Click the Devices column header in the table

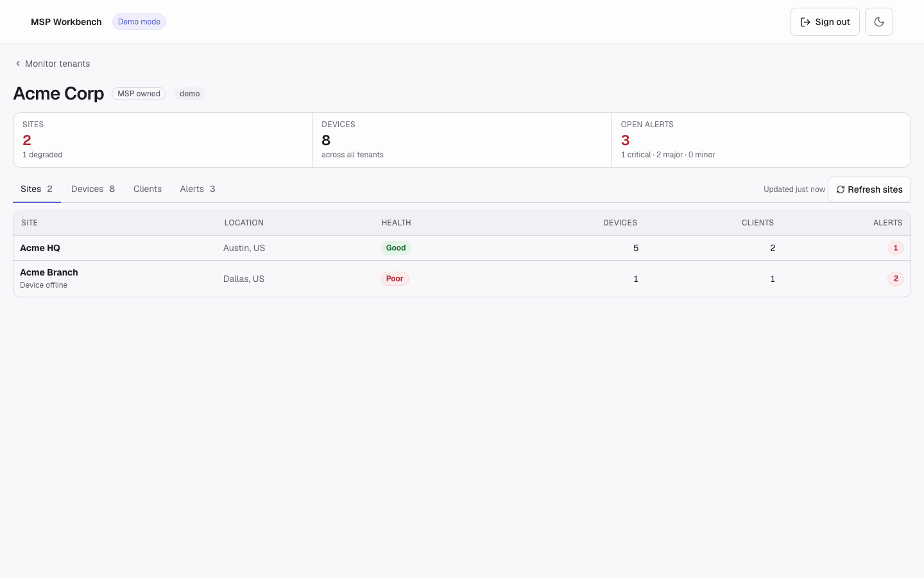(620, 223)
